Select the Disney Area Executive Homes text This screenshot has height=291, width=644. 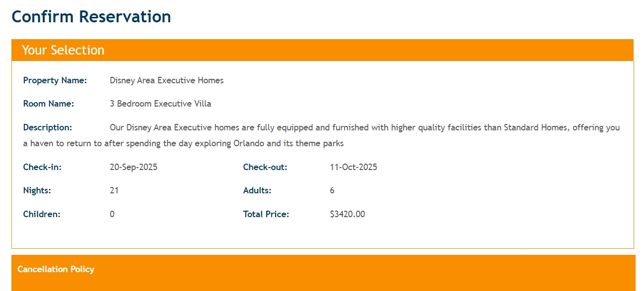pyautogui.click(x=167, y=80)
